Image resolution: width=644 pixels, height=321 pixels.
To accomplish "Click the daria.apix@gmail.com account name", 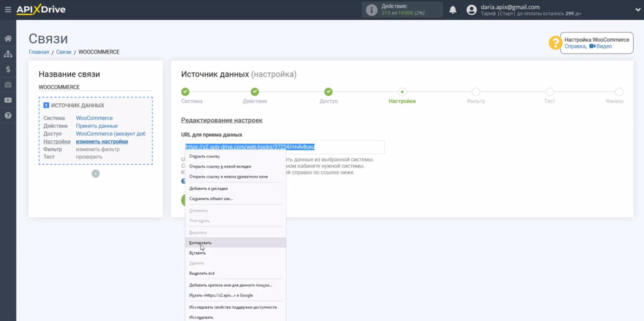I will [x=510, y=7].
